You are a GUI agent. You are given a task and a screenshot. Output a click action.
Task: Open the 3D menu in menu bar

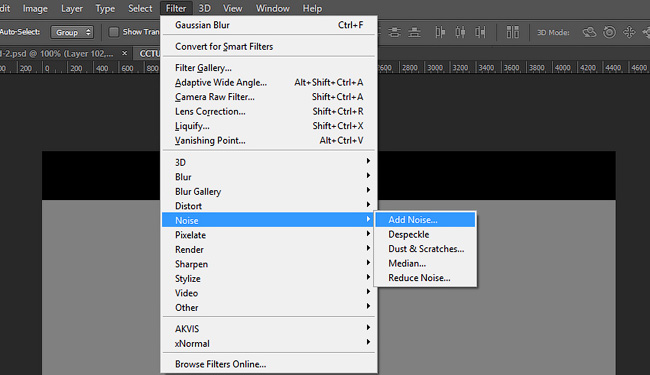204,8
